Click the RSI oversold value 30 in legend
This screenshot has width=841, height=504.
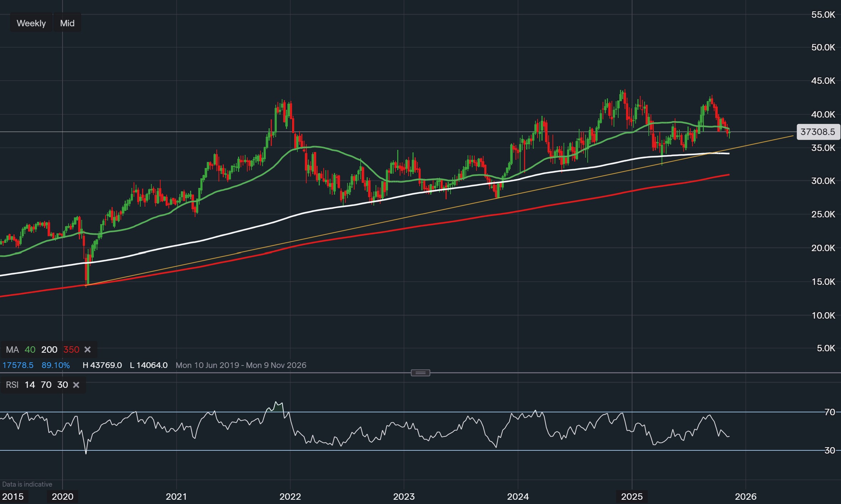tap(63, 385)
